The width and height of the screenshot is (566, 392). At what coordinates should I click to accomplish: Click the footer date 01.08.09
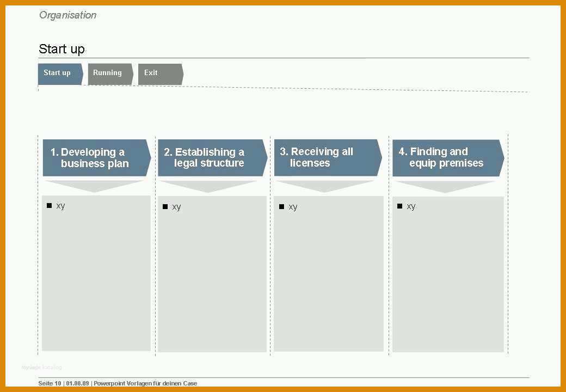coord(77,383)
